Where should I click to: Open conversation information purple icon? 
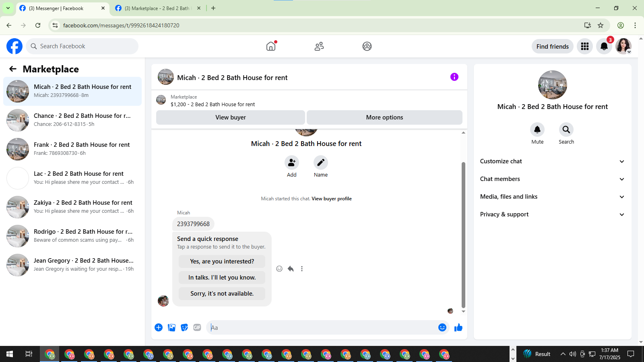pos(454,77)
